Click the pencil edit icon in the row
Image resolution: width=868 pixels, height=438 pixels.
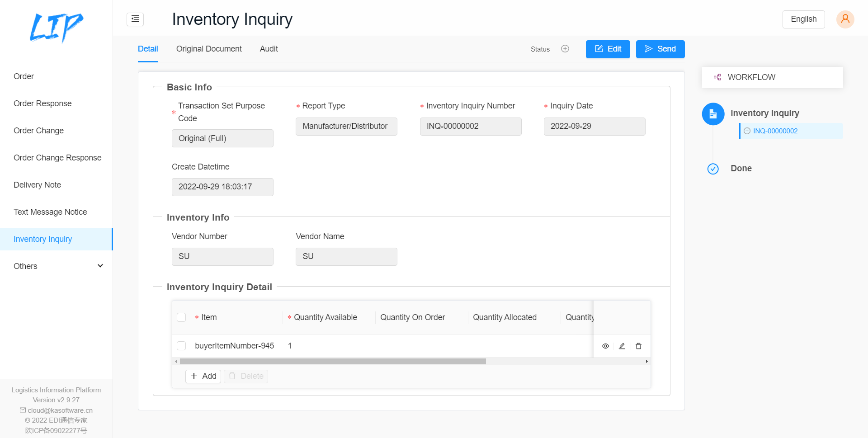point(622,346)
